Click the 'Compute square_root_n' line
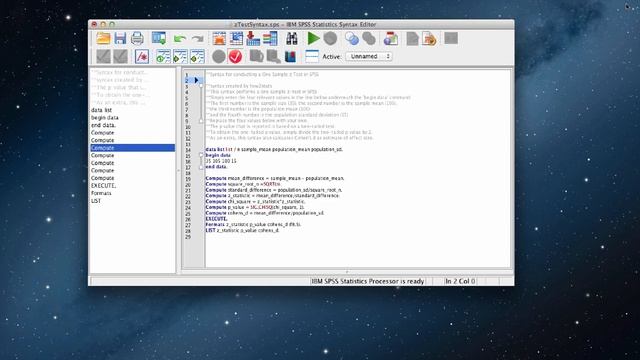 click(x=243, y=184)
